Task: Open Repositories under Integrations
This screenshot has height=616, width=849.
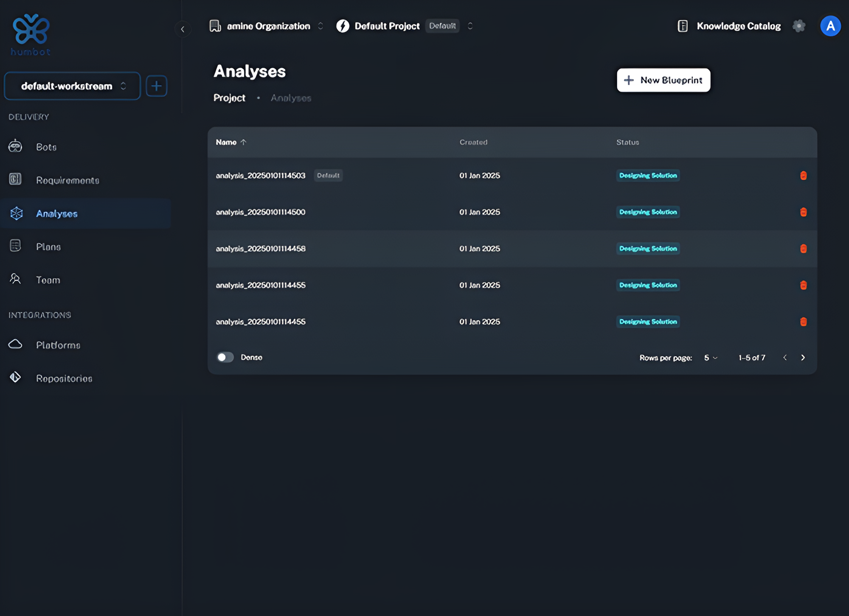Action: pyautogui.click(x=64, y=378)
